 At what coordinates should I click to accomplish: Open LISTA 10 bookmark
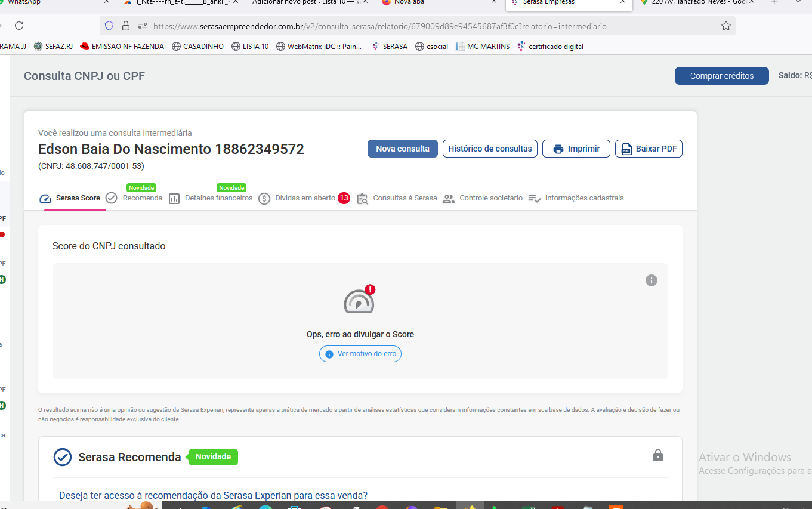tap(250, 46)
